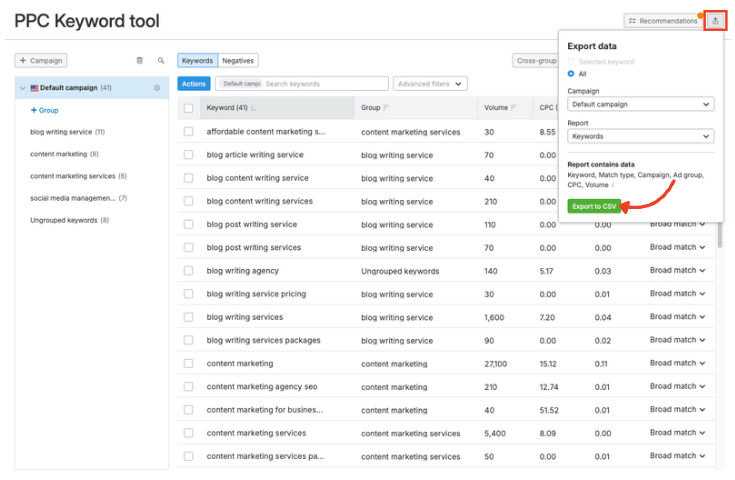Open Default campaign settings gear
Screen dimensions: 735x480
pos(157,88)
